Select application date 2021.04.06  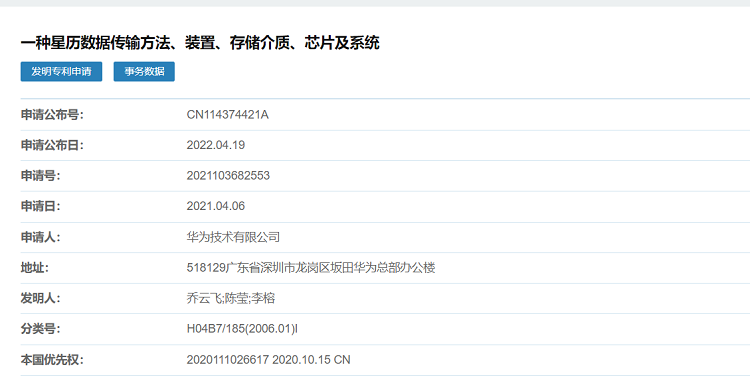pos(216,206)
